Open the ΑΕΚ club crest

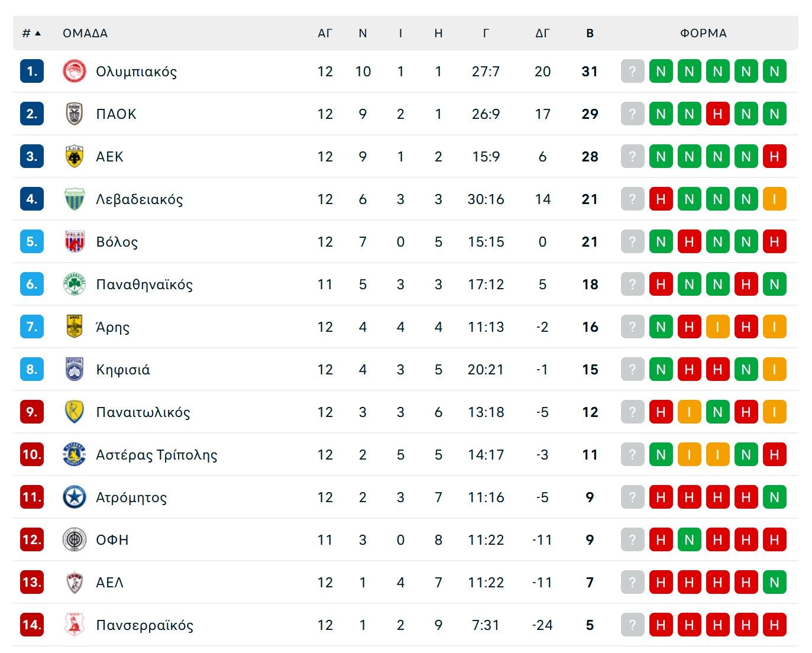tap(74, 157)
